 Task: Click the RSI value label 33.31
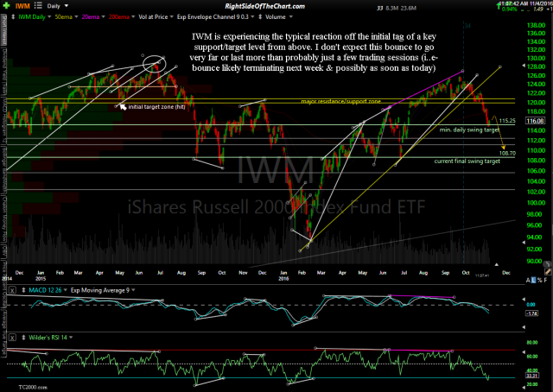[531, 376]
